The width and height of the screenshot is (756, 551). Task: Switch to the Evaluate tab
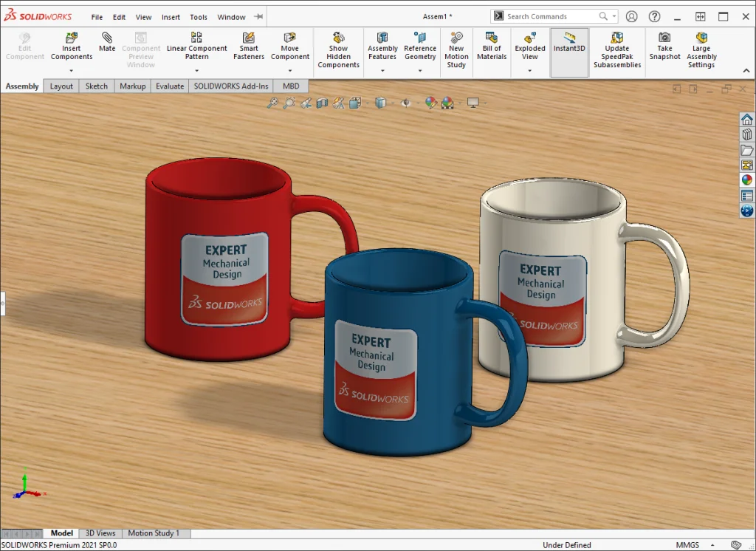170,86
